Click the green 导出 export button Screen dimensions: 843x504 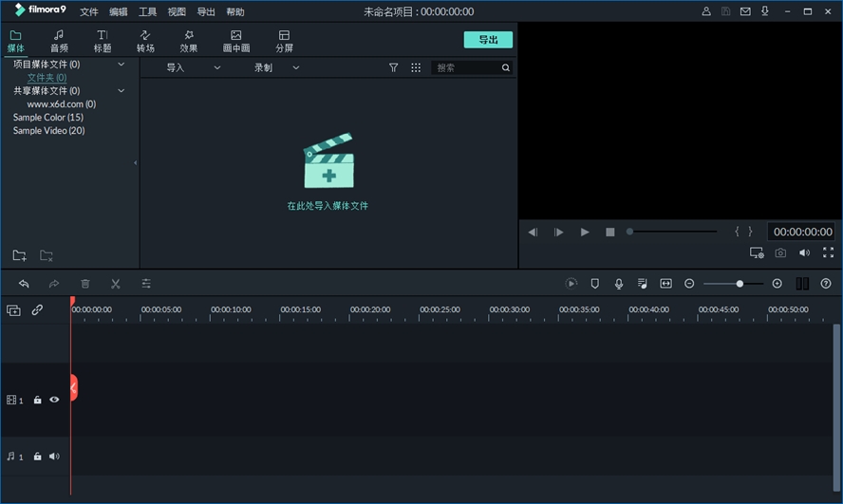488,40
